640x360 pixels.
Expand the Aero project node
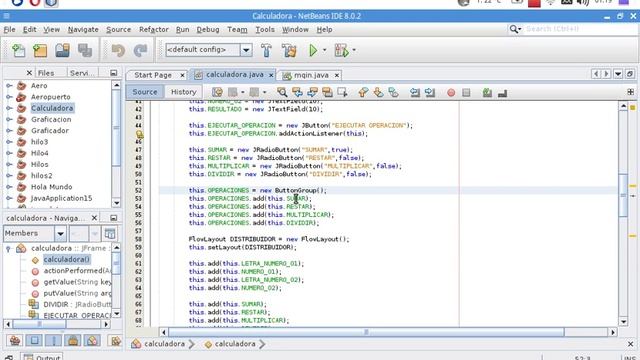click(9, 86)
